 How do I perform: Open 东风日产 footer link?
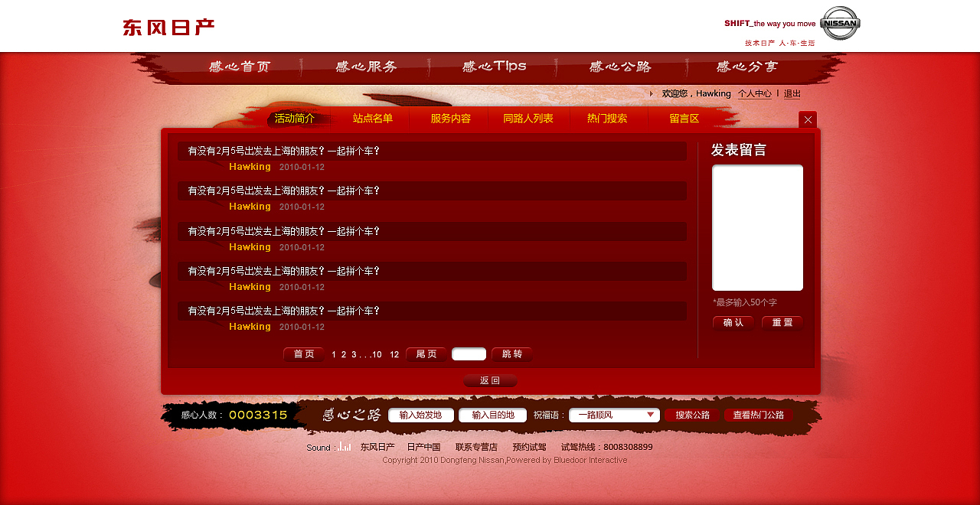tap(377, 447)
